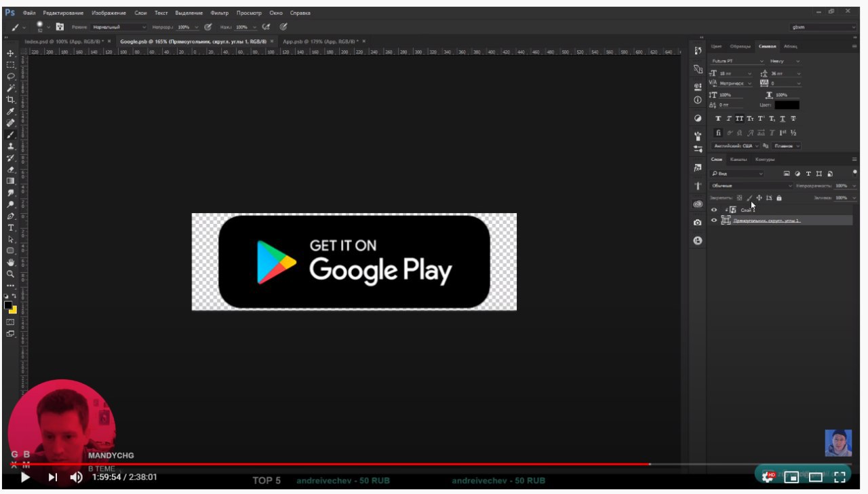
Task: Open the Styles fx panel icon
Action: [x=698, y=167]
